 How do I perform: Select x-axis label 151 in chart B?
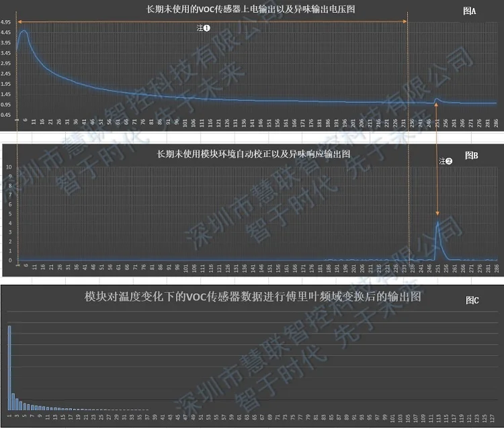click(x=269, y=269)
